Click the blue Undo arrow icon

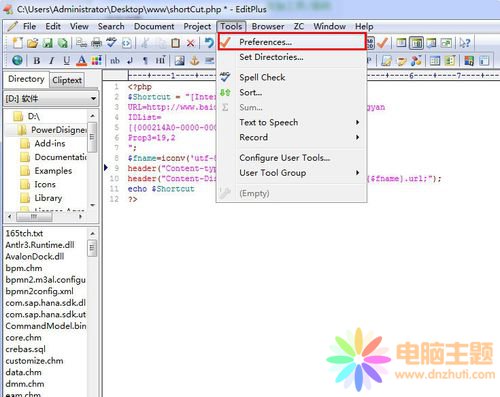[209, 43]
